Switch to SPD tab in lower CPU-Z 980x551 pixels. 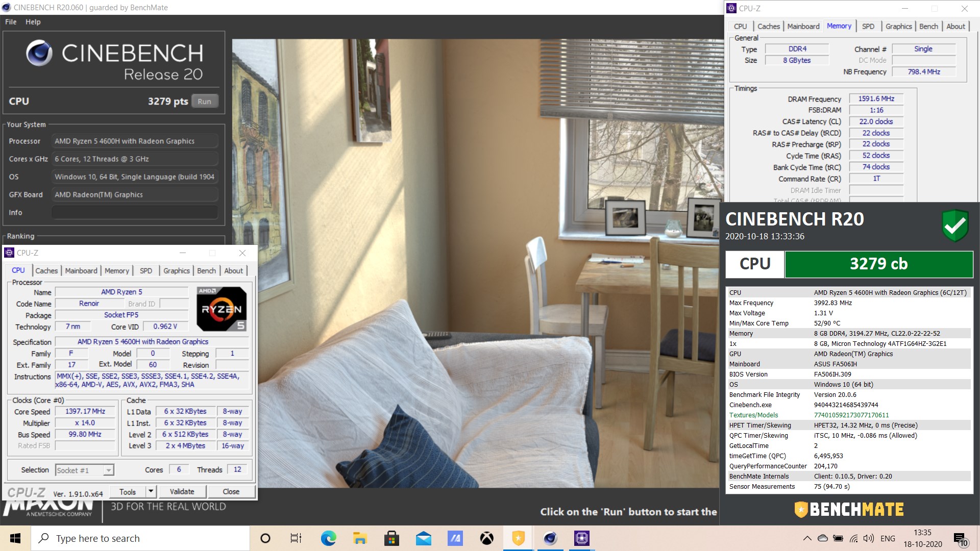pos(146,270)
